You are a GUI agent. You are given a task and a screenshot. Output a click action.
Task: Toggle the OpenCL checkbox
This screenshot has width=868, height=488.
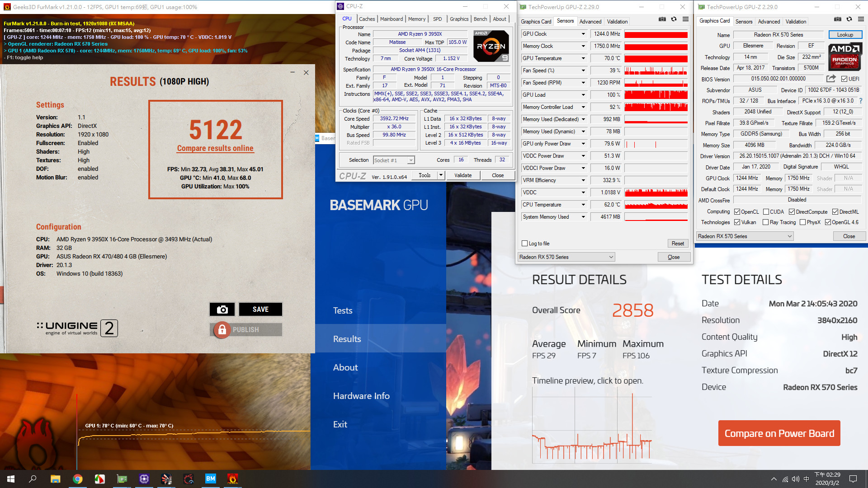pos(737,212)
